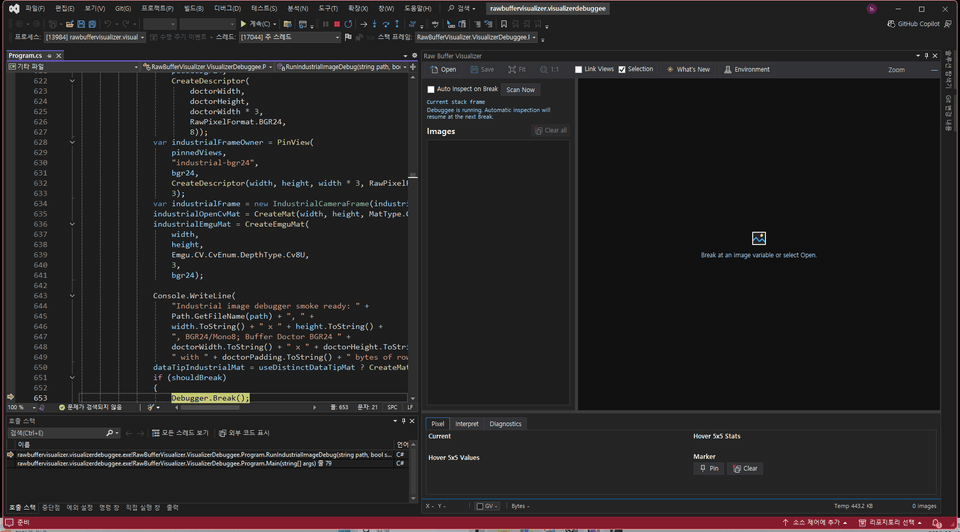Image resolution: width=960 pixels, height=532 pixels.
Task: Click the Clear marker button
Action: (x=745, y=468)
